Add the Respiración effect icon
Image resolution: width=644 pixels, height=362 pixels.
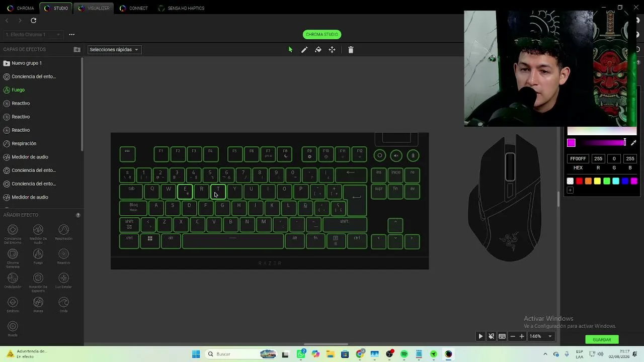point(63,230)
